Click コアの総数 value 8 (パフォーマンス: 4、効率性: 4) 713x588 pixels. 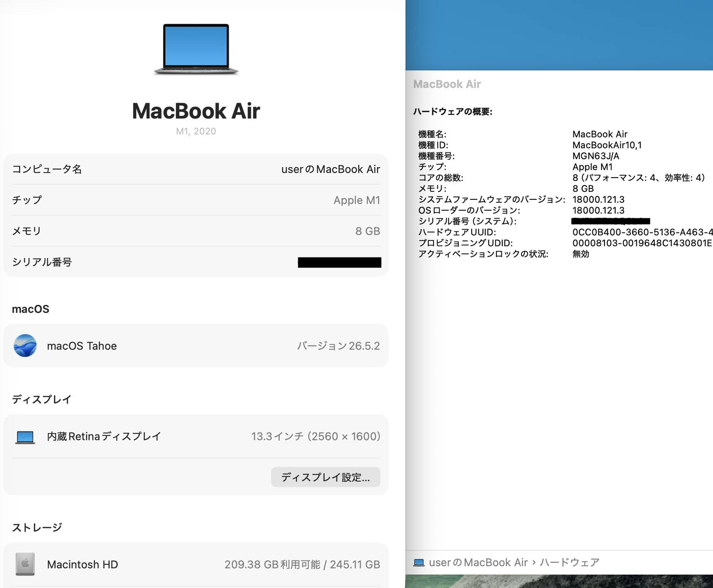[638, 178]
